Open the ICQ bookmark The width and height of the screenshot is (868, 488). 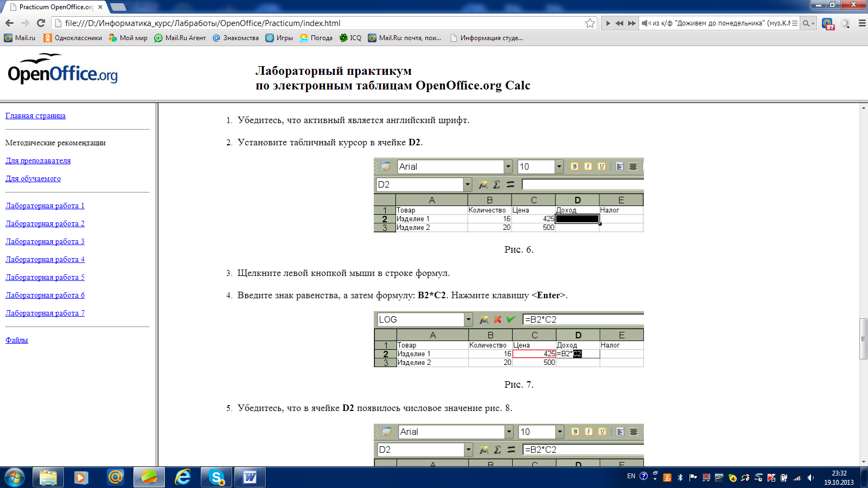pos(350,38)
